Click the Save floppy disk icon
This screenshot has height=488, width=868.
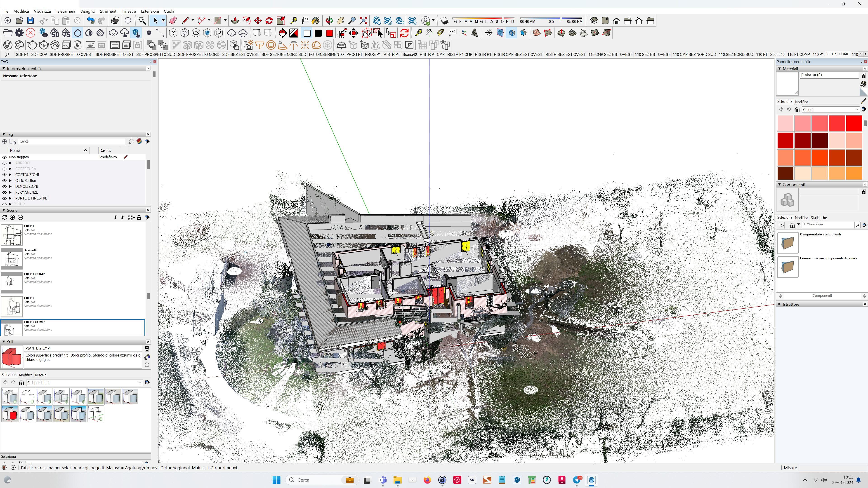point(30,21)
